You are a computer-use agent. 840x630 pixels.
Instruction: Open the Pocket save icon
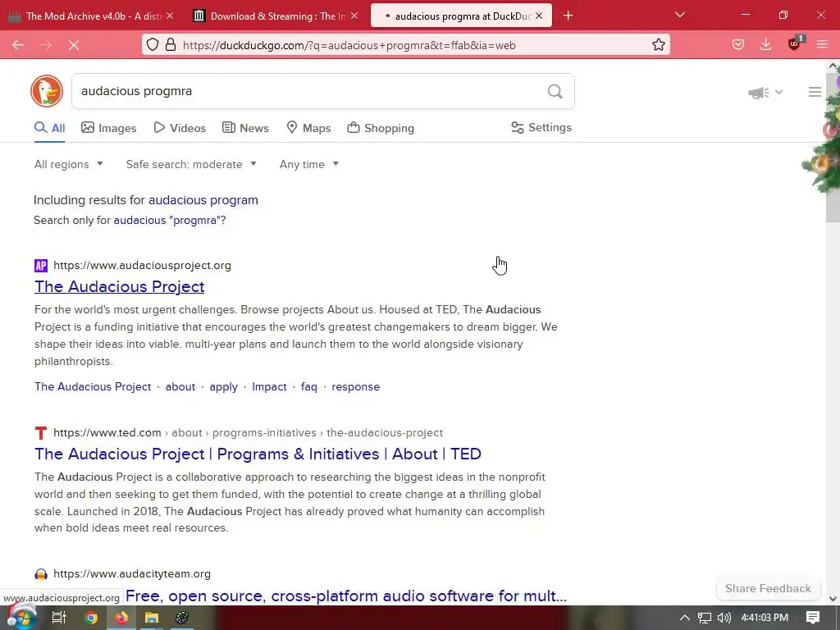(738, 44)
